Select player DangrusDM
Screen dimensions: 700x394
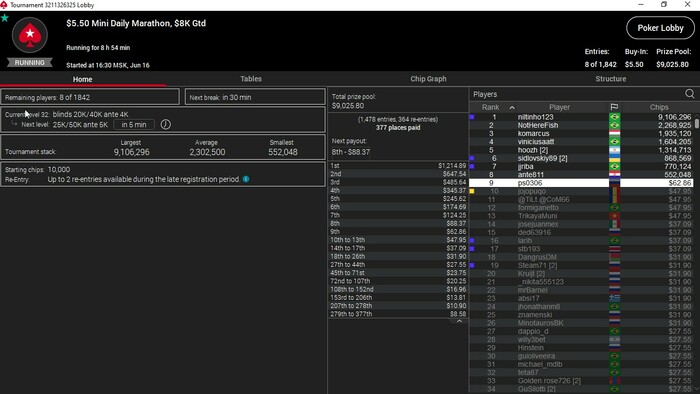pos(537,257)
